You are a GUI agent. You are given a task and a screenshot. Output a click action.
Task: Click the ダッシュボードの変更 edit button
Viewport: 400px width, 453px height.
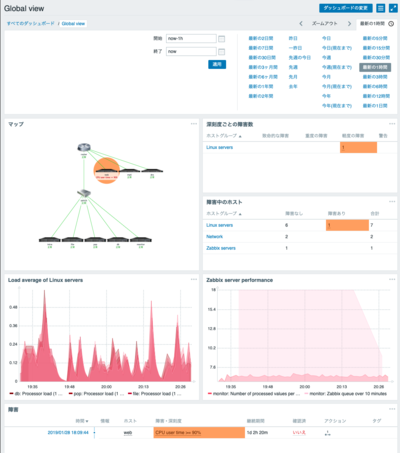click(346, 8)
